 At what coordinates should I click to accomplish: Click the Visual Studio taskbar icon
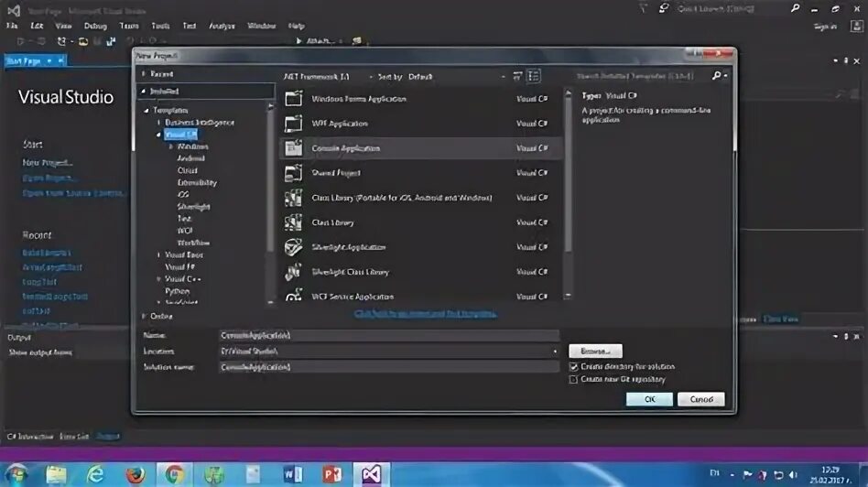(x=372, y=474)
